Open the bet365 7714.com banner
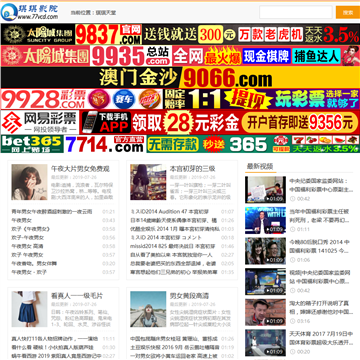Image resolution: width=360 pixels, height=360 pixels. [180, 144]
